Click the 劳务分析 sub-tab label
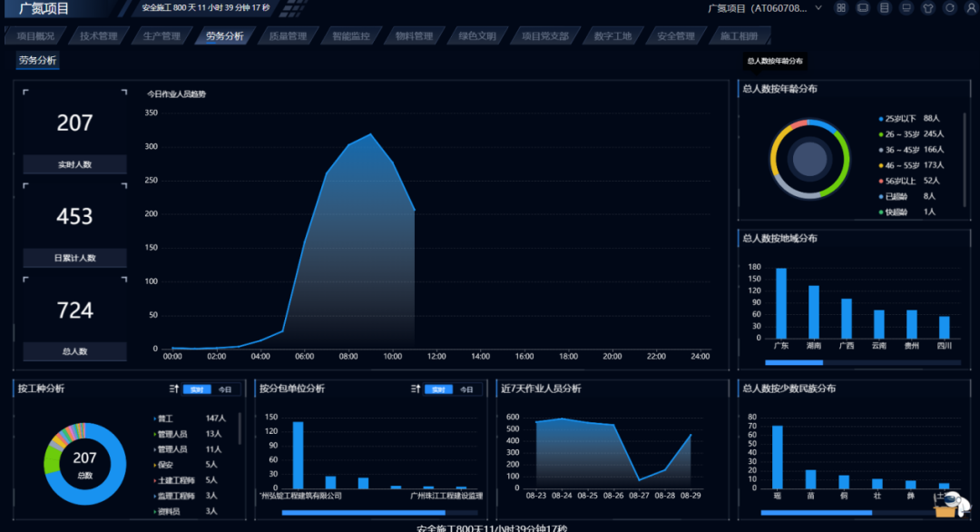This screenshot has width=980, height=532. [x=37, y=61]
